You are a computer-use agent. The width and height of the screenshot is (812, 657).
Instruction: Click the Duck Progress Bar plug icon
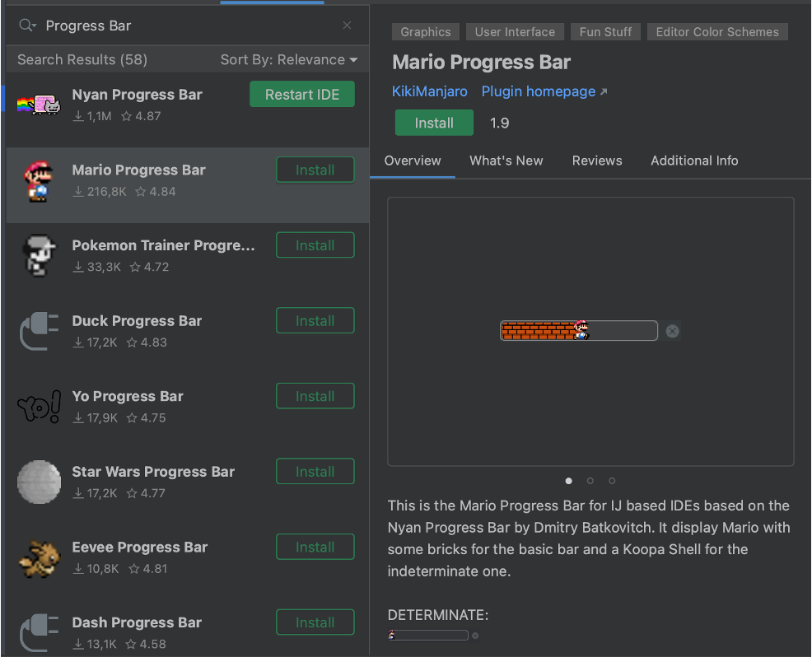coord(39,331)
